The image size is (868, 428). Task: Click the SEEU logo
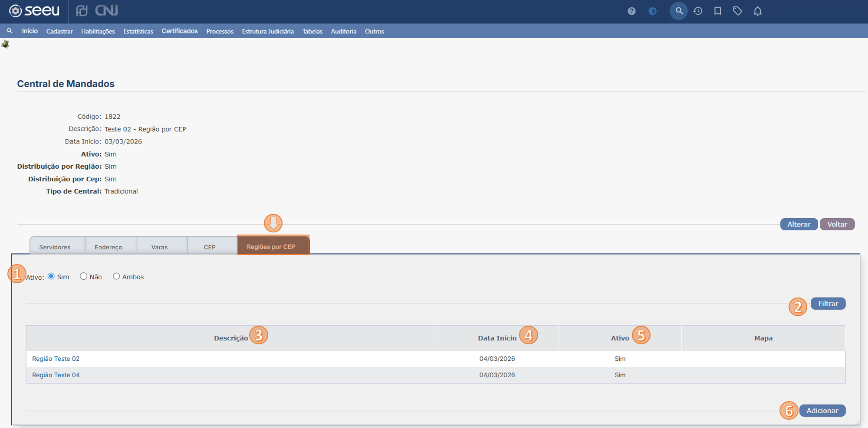(34, 10)
